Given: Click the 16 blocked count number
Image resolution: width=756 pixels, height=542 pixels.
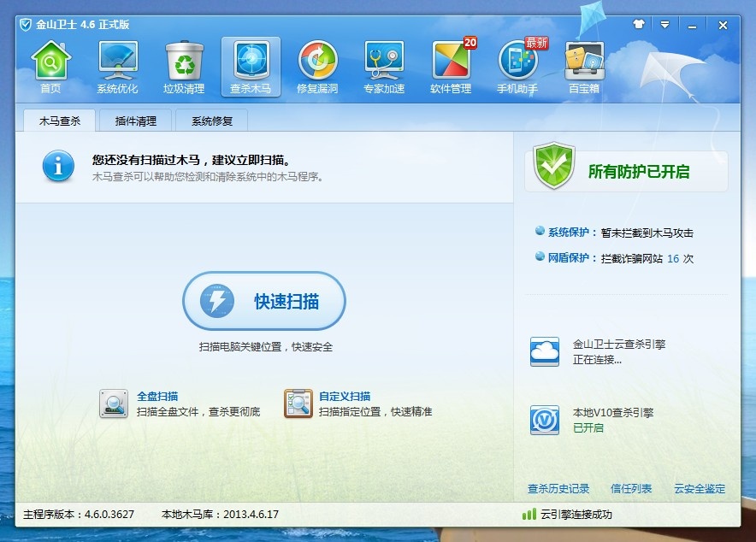Looking at the screenshot, I should (x=673, y=259).
